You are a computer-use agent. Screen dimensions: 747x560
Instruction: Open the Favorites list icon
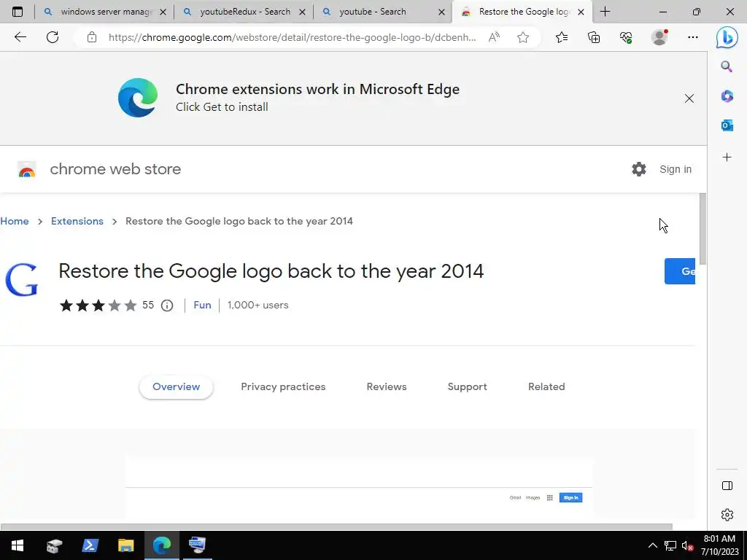[562, 37]
